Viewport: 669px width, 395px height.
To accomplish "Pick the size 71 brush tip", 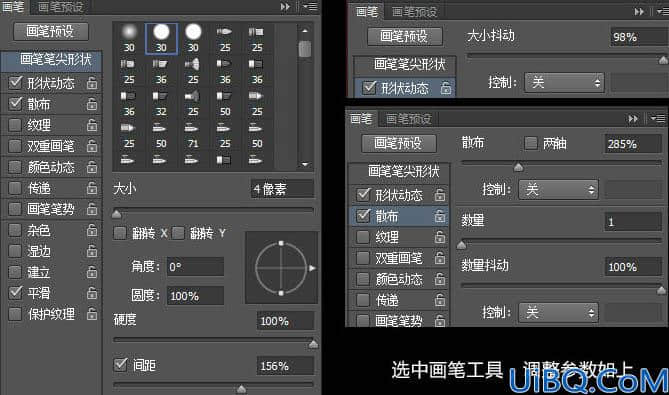I will click(x=193, y=135).
